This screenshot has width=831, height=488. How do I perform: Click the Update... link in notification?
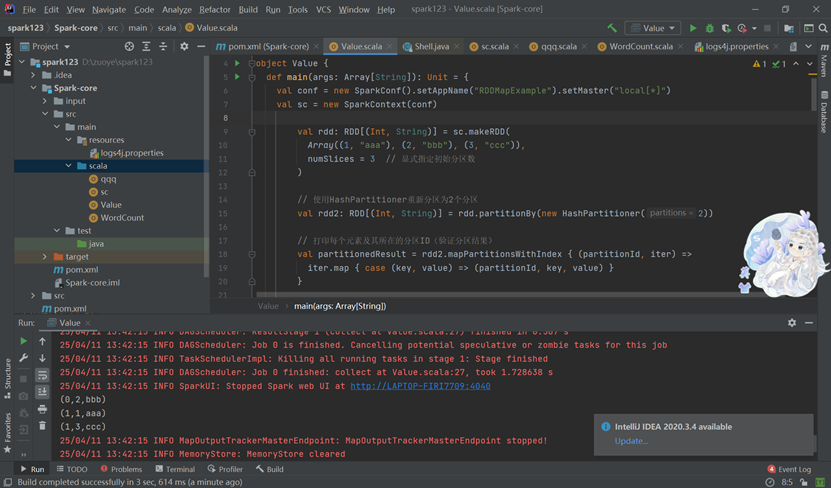click(631, 441)
